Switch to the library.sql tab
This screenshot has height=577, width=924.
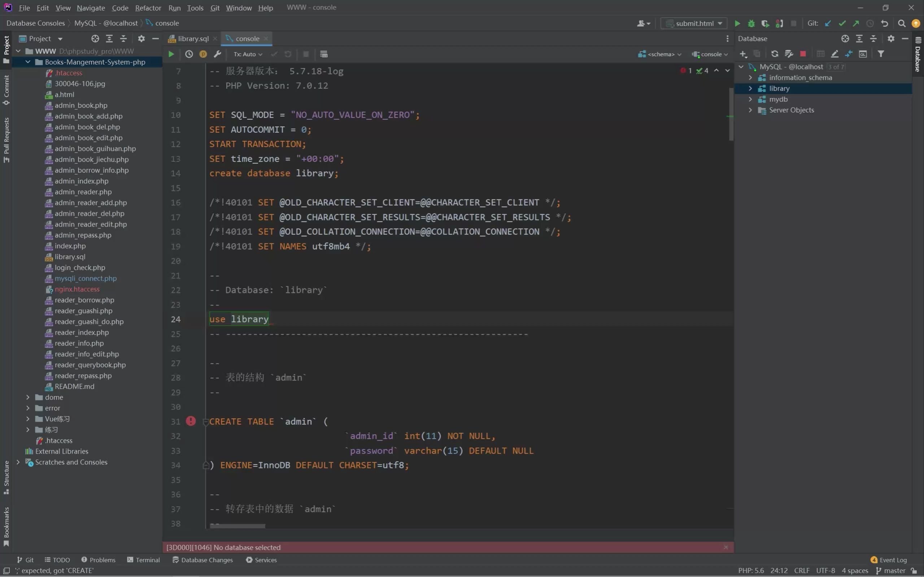193,39
